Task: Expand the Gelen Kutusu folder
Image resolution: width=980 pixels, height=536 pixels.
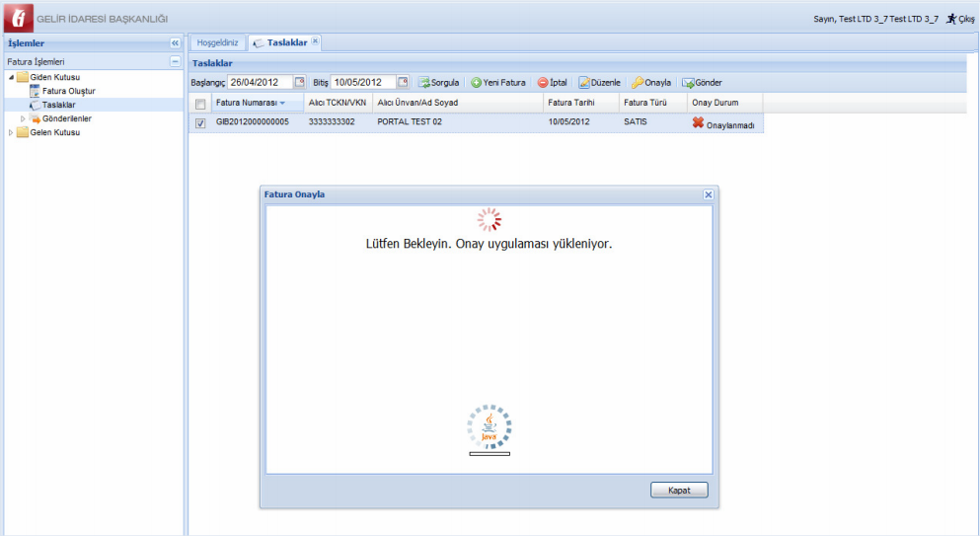Action: (x=11, y=132)
